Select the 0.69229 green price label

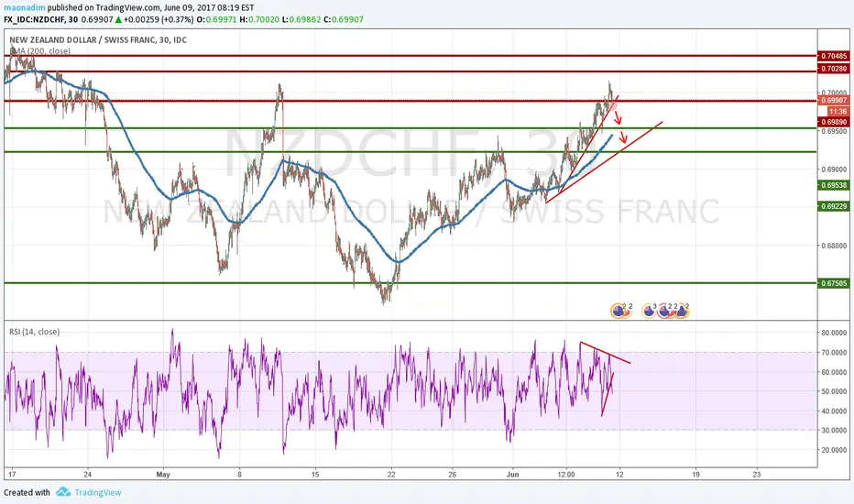click(x=834, y=206)
